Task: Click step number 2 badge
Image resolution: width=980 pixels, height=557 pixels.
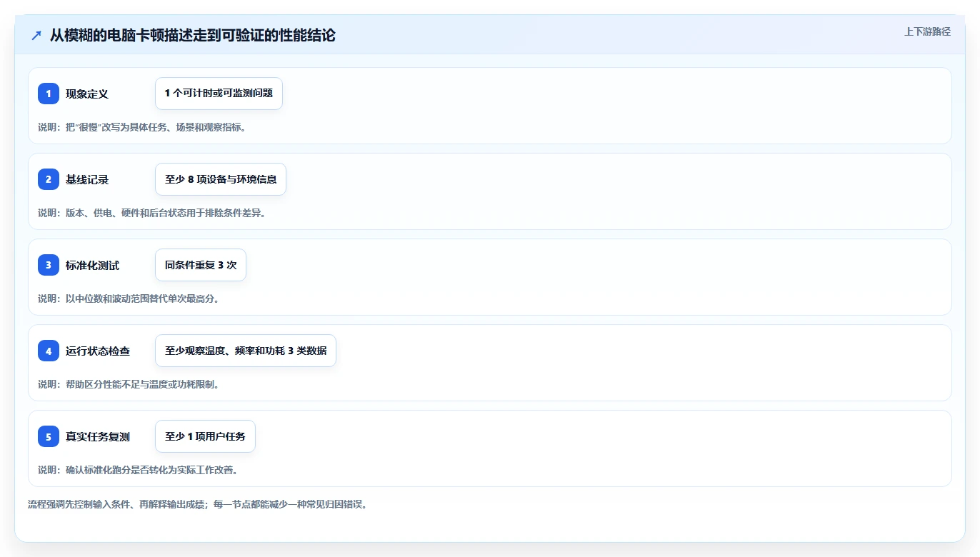Action: [x=49, y=179]
